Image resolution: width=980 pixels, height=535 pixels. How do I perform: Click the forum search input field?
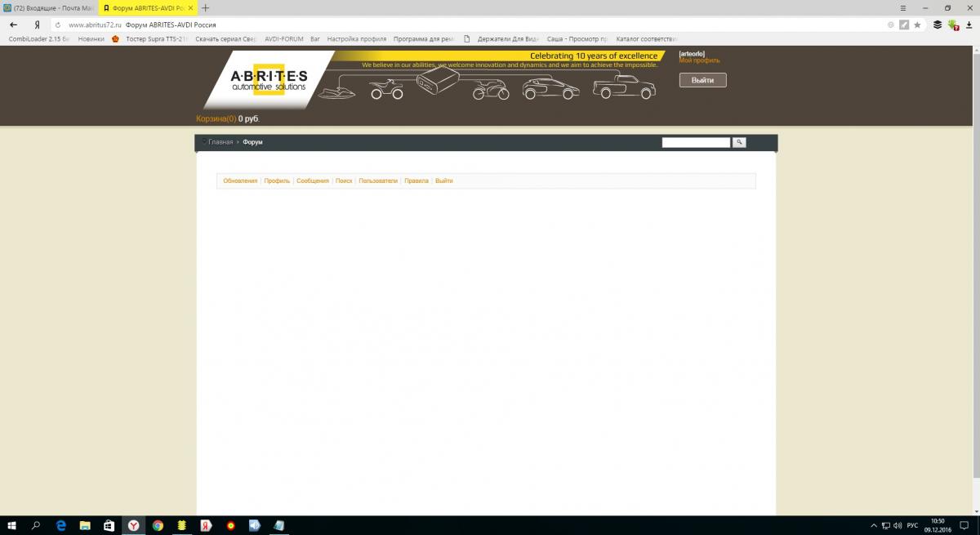(x=696, y=142)
